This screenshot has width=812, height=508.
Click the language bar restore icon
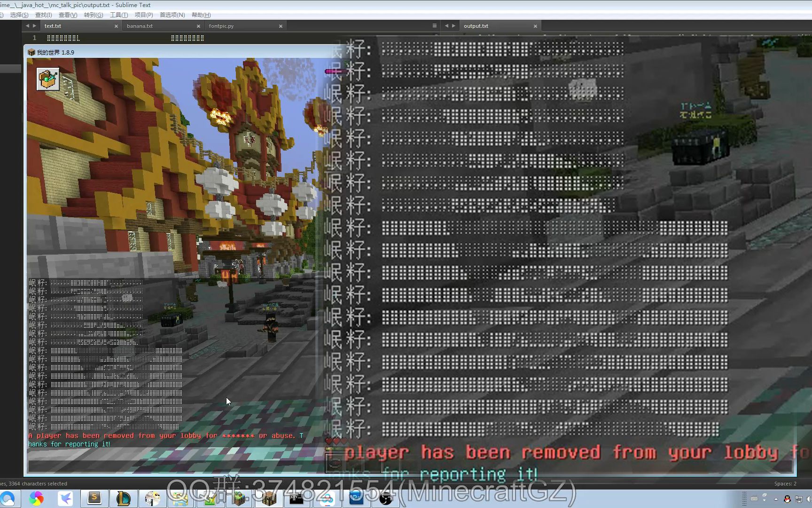pos(765,495)
